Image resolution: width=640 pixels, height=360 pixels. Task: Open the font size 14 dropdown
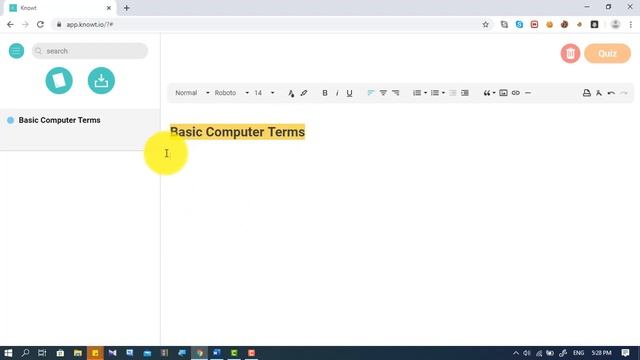[x=264, y=93]
